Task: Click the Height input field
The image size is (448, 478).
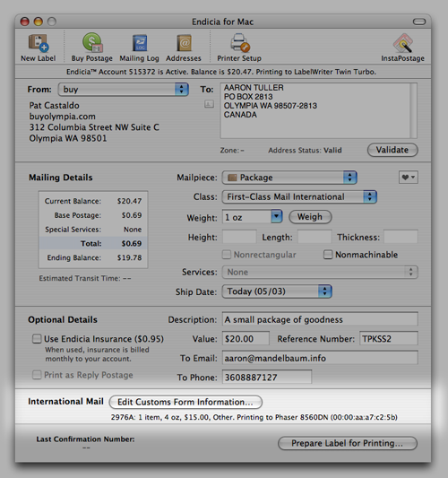Action: [239, 237]
